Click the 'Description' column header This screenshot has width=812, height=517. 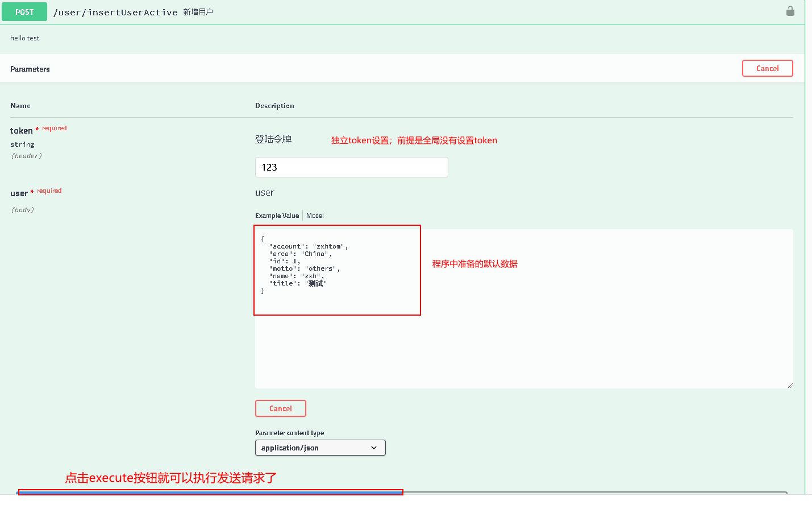tap(274, 106)
